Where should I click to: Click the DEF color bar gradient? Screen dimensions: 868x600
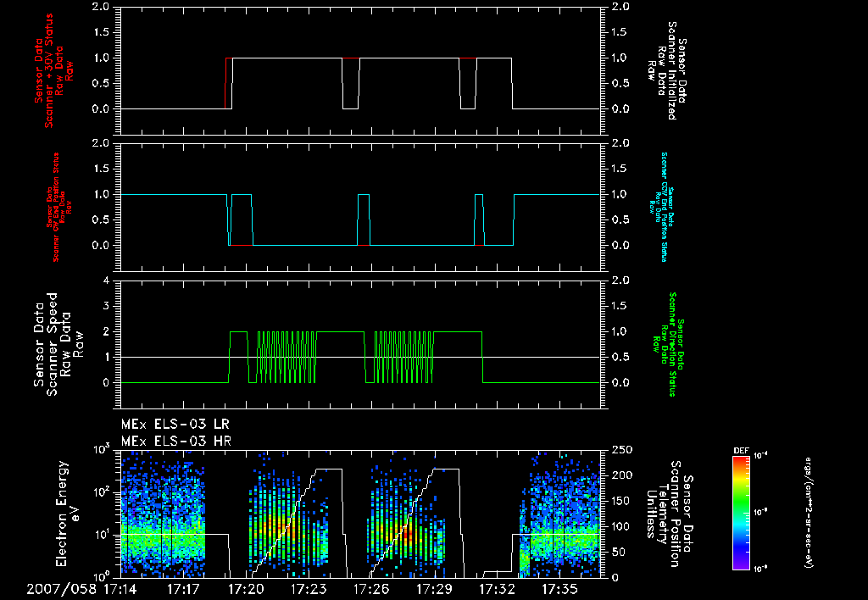tap(741, 512)
